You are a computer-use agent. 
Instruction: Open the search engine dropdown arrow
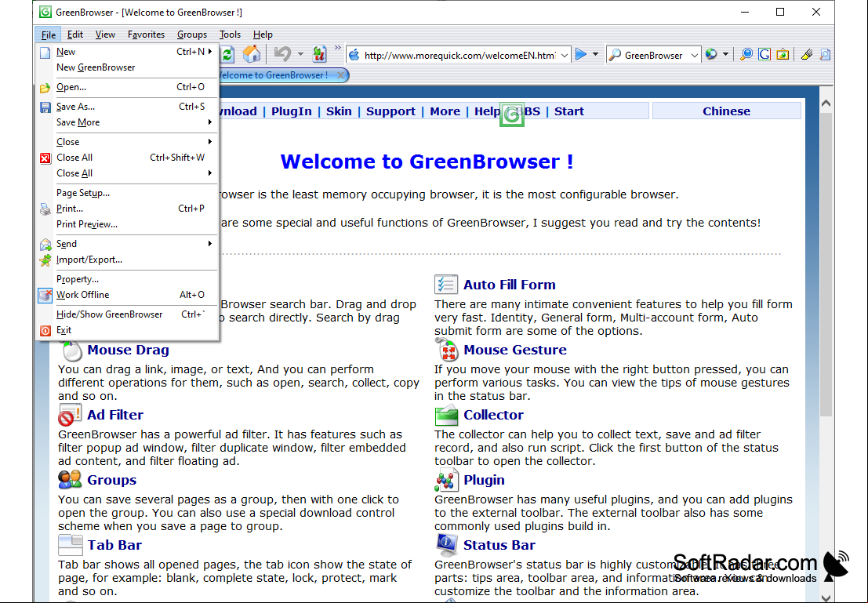[725, 54]
